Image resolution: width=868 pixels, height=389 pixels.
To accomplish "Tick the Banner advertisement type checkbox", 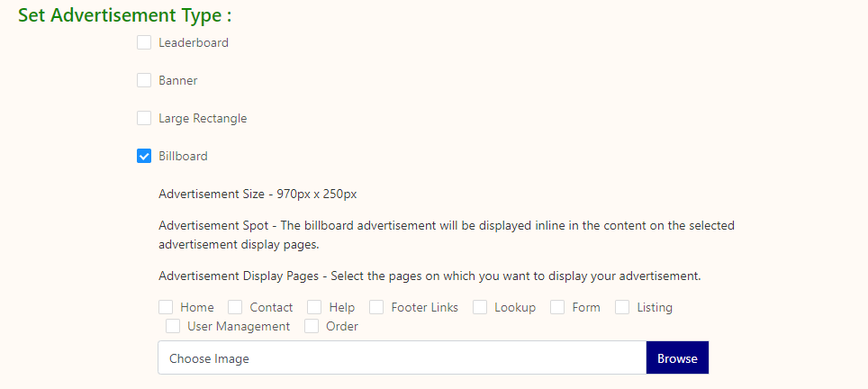I will click(x=144, y=80).
